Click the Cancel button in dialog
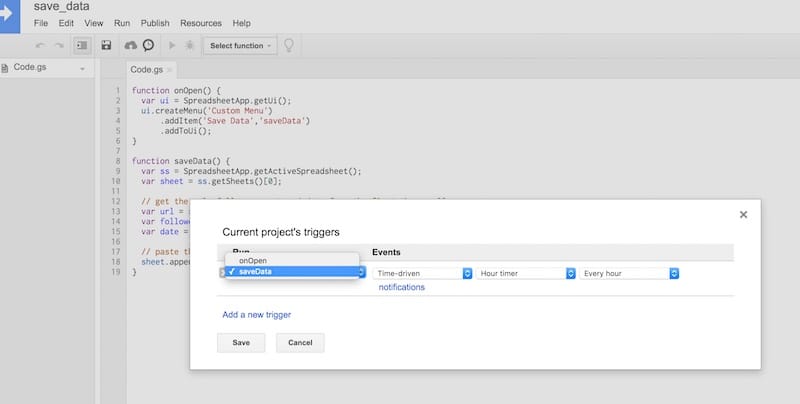 pyautogui.click(x=300, y=343)
